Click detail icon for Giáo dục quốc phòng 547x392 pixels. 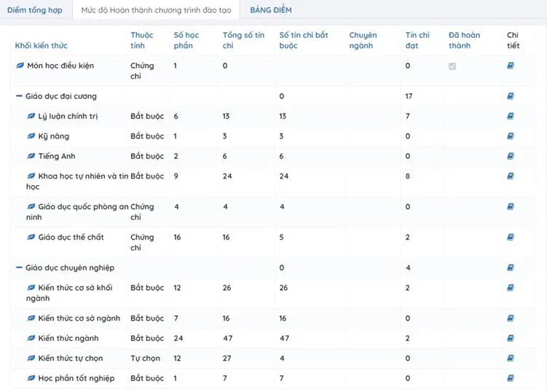(x=511, y=207)
